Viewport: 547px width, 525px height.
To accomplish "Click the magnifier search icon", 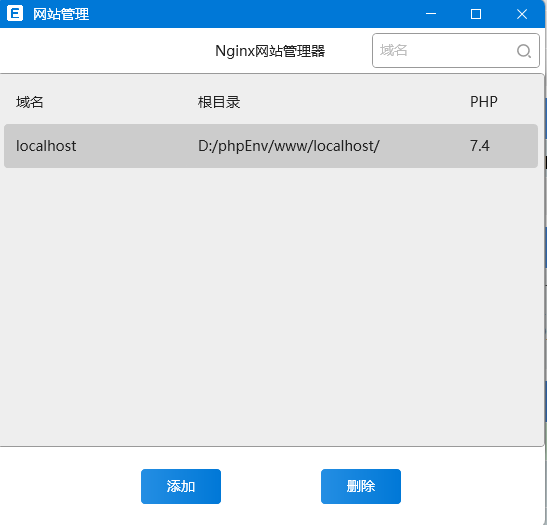I will click(523, 51).
